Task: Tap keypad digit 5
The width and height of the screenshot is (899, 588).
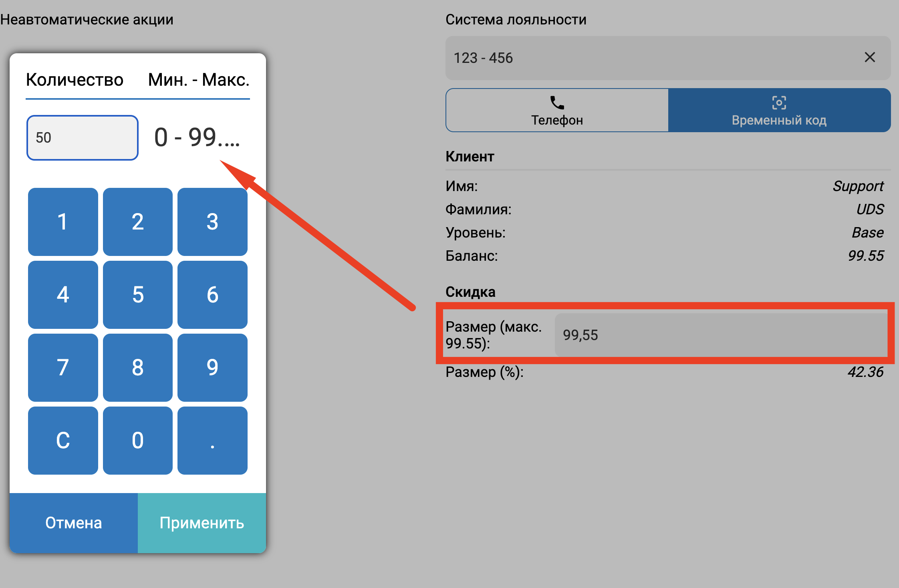Action: (137, 294)
